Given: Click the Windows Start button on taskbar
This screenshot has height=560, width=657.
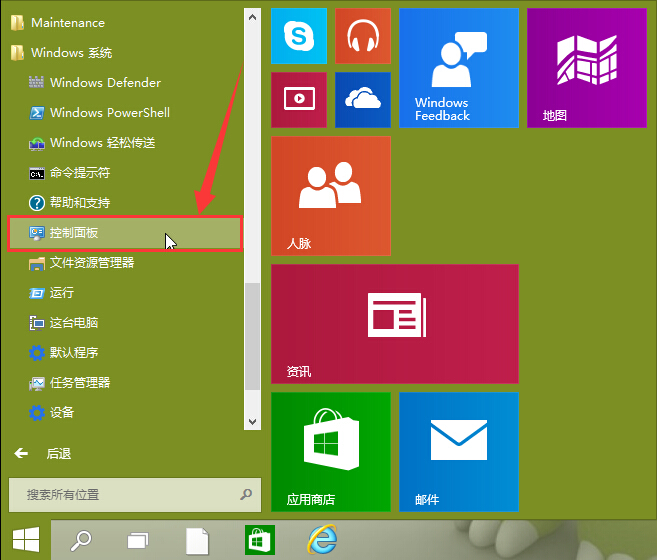Looking at the screenshot, I should pos(26,541).
